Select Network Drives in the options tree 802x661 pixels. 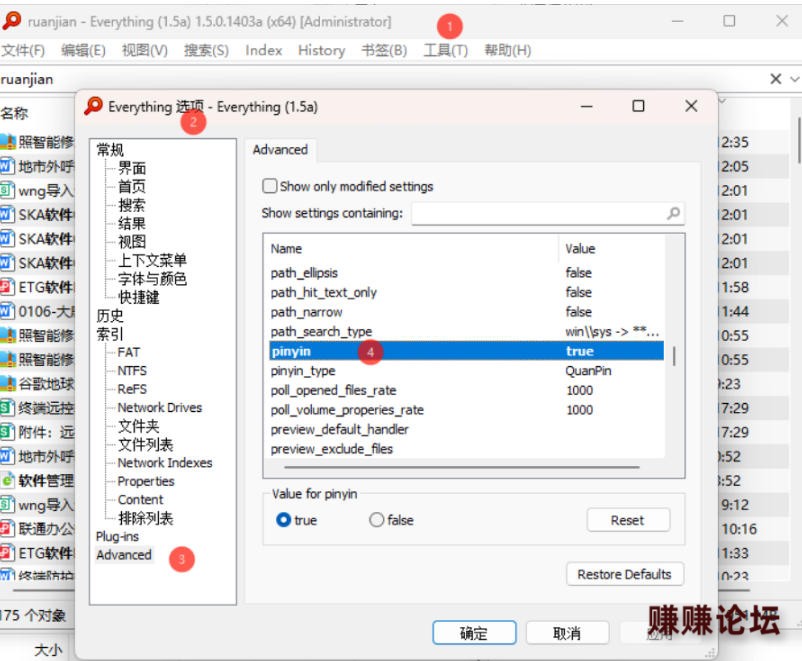(x=160, y=407)
